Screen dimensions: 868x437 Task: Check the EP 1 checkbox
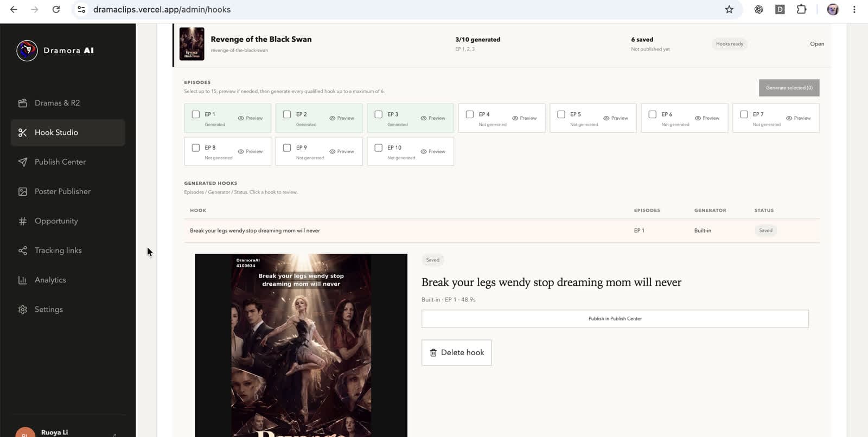click(x=196, y=114)
